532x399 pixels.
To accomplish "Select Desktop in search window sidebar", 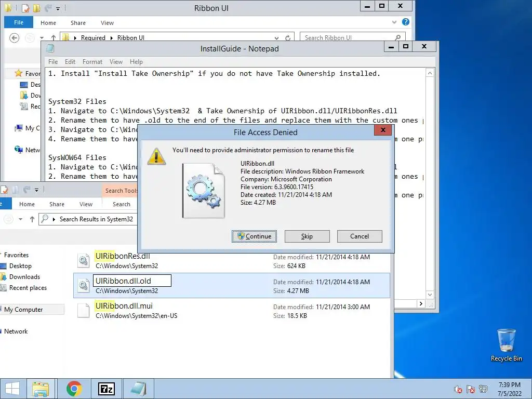I will 20,266.
